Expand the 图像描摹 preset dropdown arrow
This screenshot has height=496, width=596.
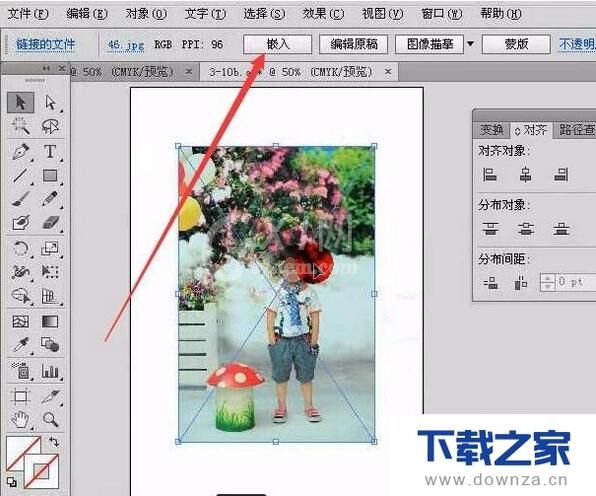[x=471, y=44]
